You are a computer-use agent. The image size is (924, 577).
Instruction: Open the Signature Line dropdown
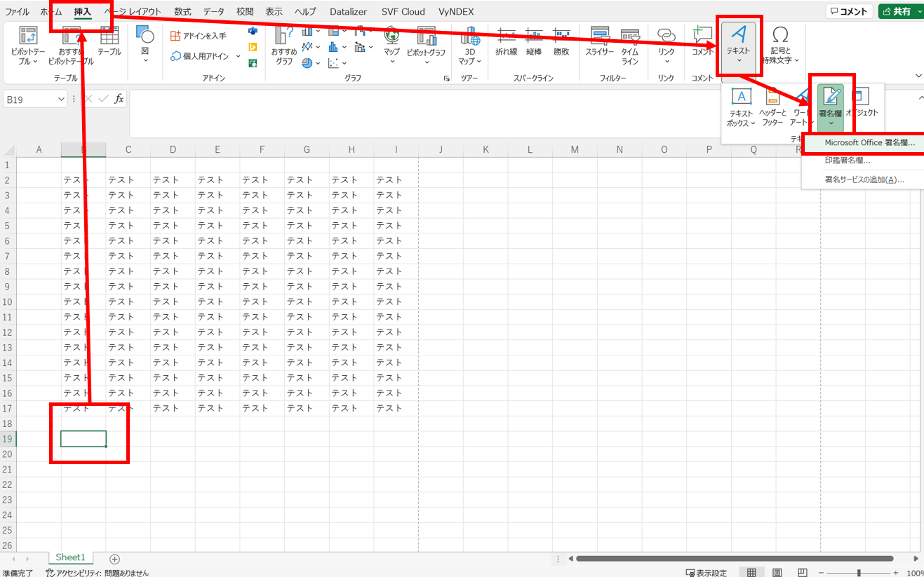tap(831, 107)
